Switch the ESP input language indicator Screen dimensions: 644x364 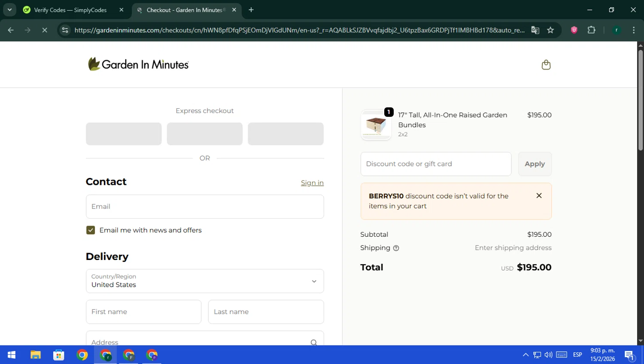[x=577, y=355]
